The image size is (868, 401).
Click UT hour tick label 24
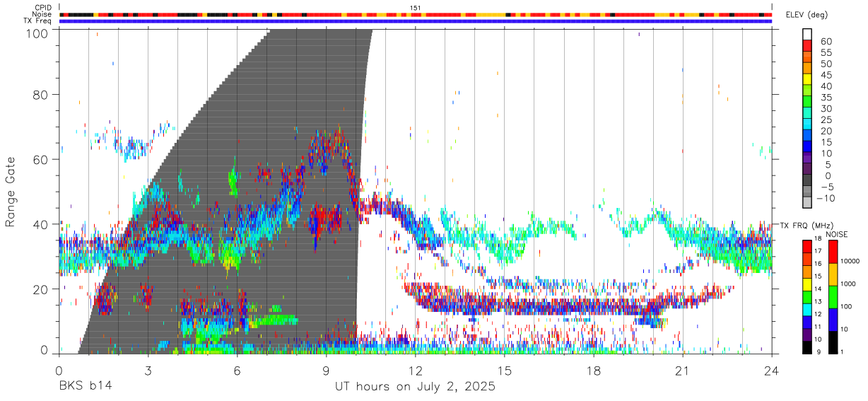pos(771,369)
